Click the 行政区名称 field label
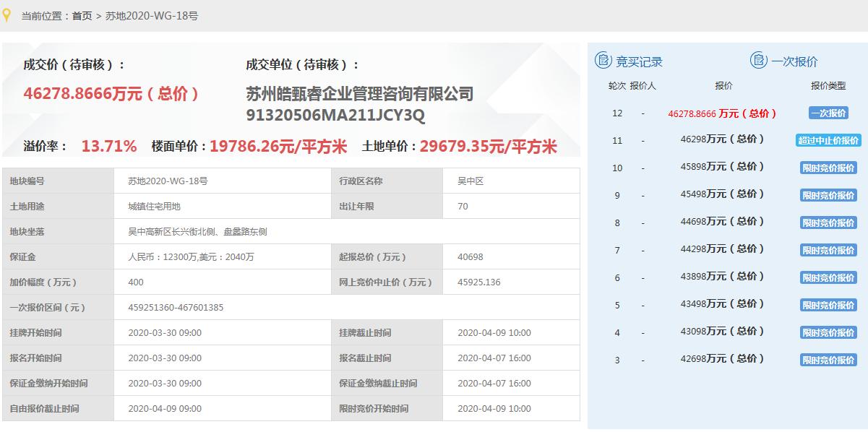This screenshot has width=868, height=432. click(x=361, y=181)
